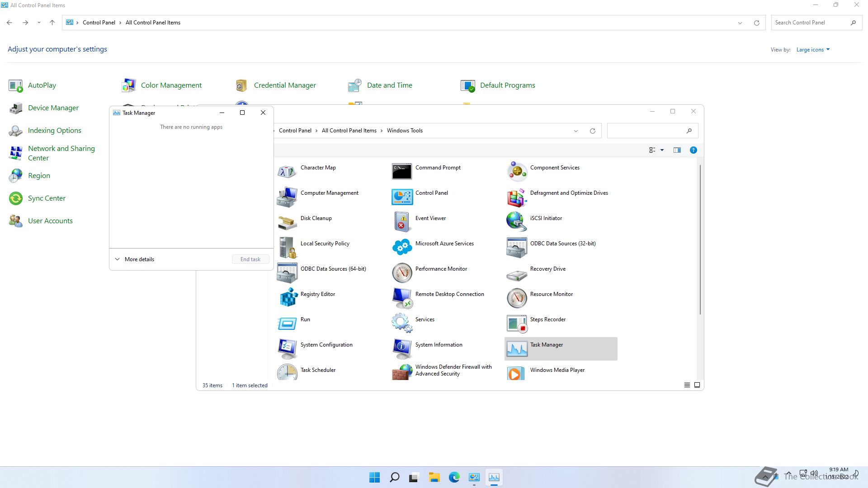Image resolution: width=868 pixels, height=488 pixels.
Task: Refresh the Windows Tools window
Action: coord(592,131)
